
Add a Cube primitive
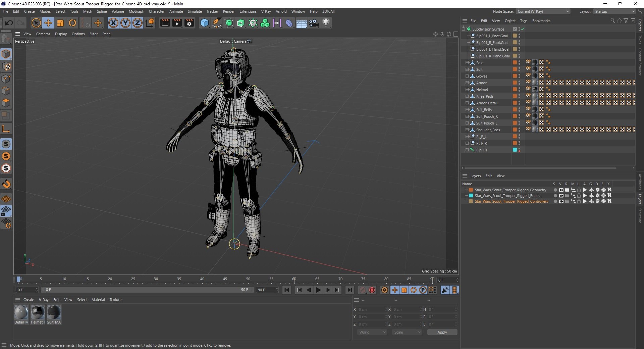pos(204,23)
